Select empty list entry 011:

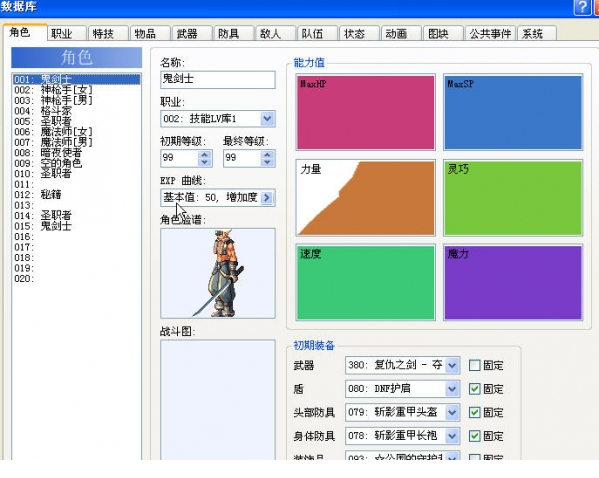tap(76, 185)
